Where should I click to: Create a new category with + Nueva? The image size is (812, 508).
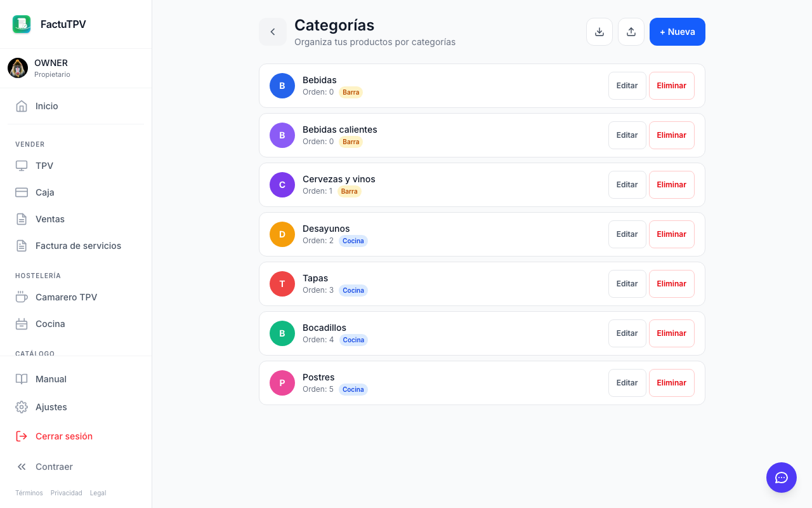tap(678, 32)
